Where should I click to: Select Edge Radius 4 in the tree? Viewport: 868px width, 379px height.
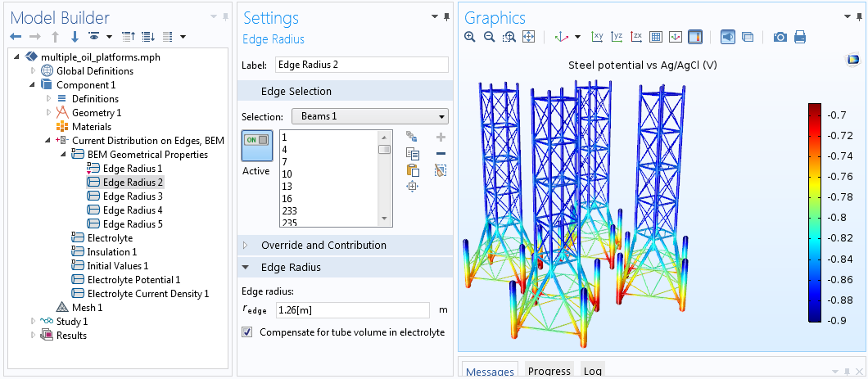click(x=132, y=210)
